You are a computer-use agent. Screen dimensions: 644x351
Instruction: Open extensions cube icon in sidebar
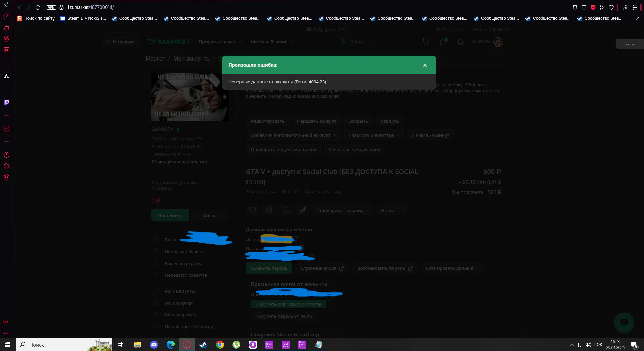click(x=6, y=166)
